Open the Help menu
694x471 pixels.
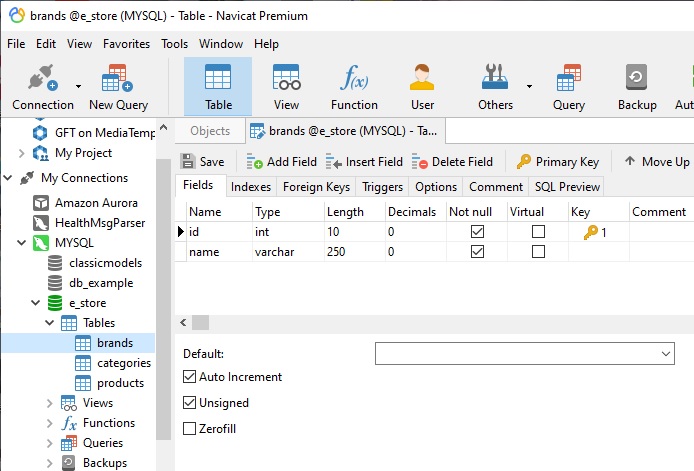tap(266, 44)
